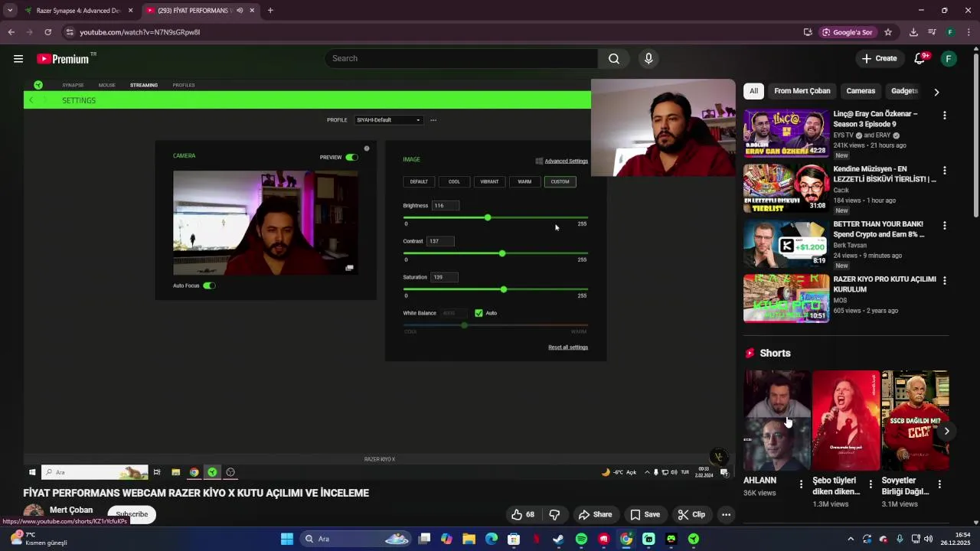
Task: Open the RAZER KIYO PRO thumbnail
Action: click(786, 298)
